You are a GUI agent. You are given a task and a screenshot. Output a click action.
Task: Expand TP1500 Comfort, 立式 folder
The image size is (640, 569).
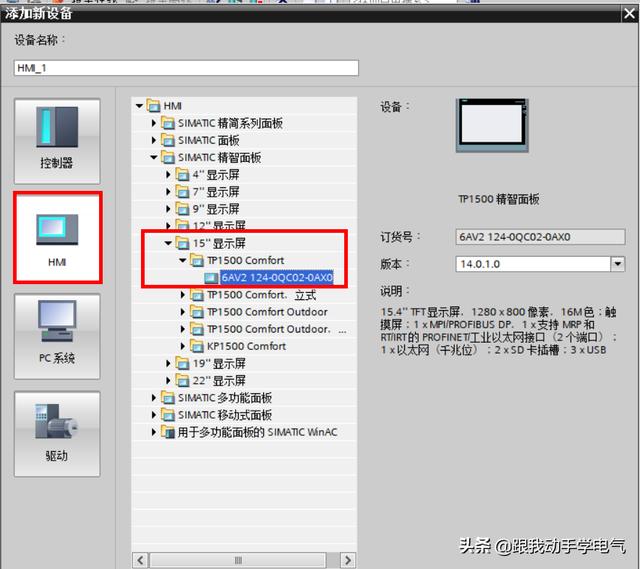[x=182, y=294]
